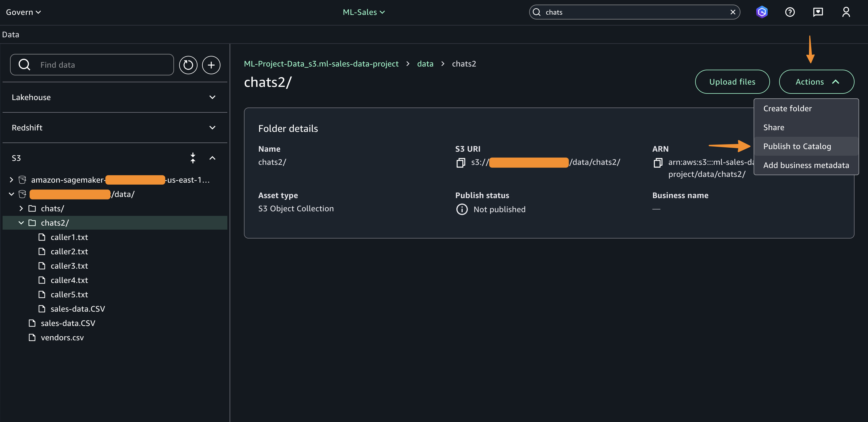The height and width of the screenshot is (422, 868).
Task: Click the collapse-all icon in S3 section
Action: point(193,158)
